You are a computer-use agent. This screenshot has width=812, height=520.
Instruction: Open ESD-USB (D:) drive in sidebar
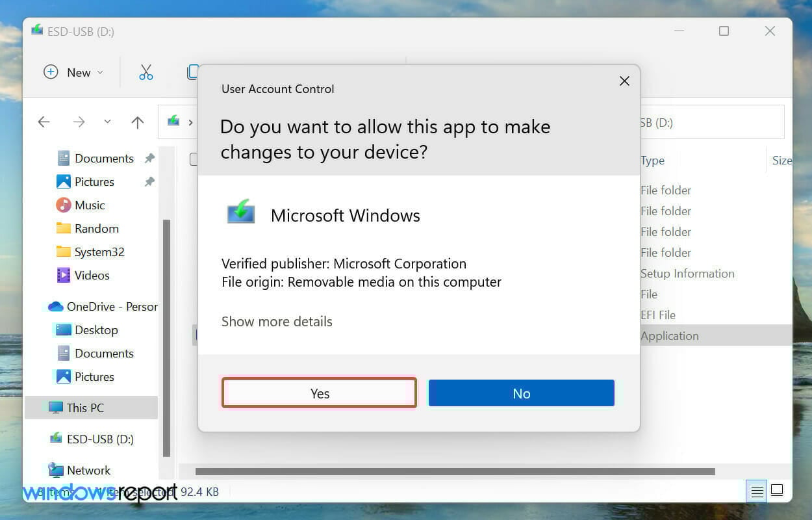(92, 439)
